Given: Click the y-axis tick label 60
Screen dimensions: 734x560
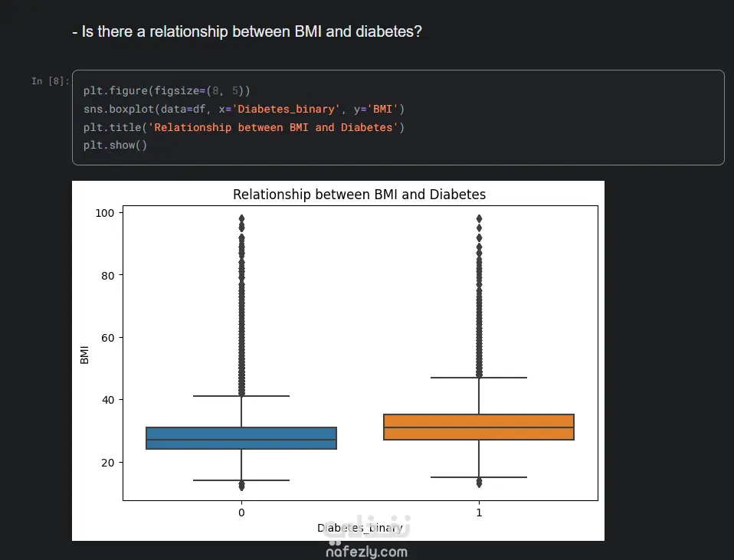Looking at the screenshot, I should (x=108, y=338).
